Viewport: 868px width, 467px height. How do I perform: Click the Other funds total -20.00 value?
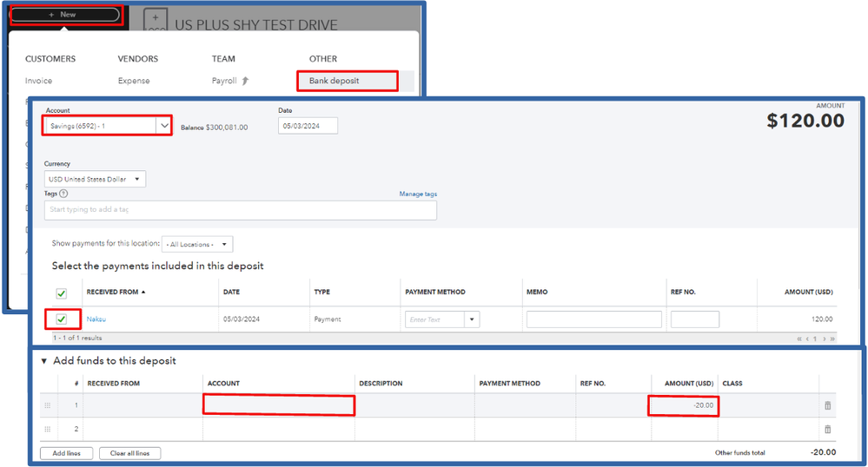(823, 452)
